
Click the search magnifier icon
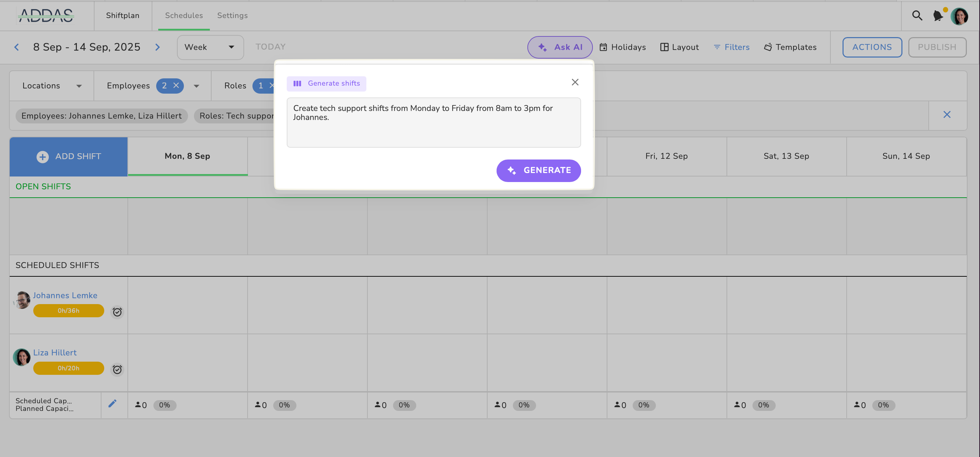[917, 16]
